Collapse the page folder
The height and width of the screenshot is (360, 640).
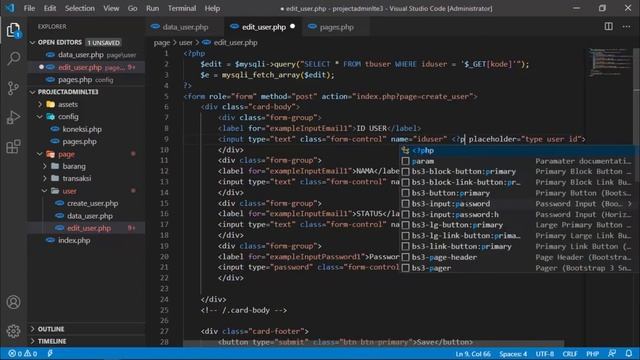[40, 154]
